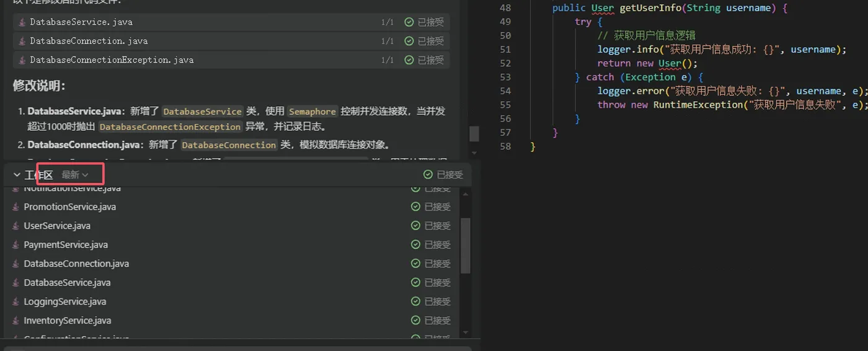This screenshot has height=351, width=868.
Task: Click the workspace file list scrollbar thumb
Action: [466, 246]
